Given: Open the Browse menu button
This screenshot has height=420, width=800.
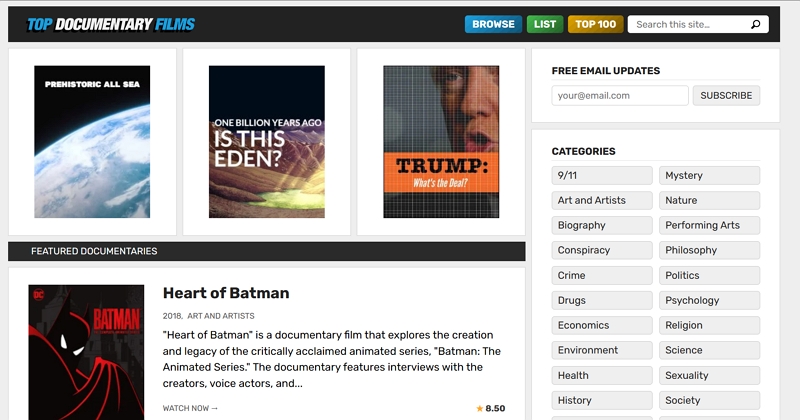Looking at the screenshot, I should click(x=493, y=25).
